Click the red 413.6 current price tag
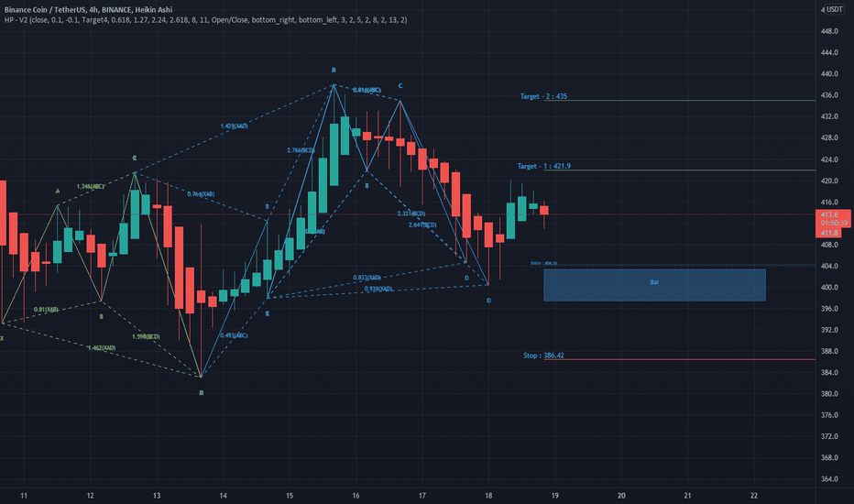The height and width of the screenshot is (504, 854). coord(833,214)
